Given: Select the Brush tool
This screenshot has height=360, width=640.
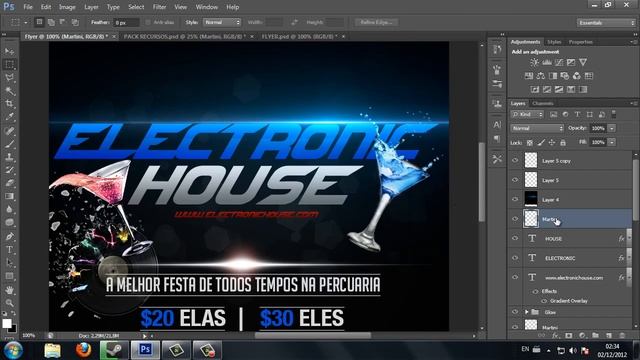Looking at the screenshot, I should pos(9,144).
